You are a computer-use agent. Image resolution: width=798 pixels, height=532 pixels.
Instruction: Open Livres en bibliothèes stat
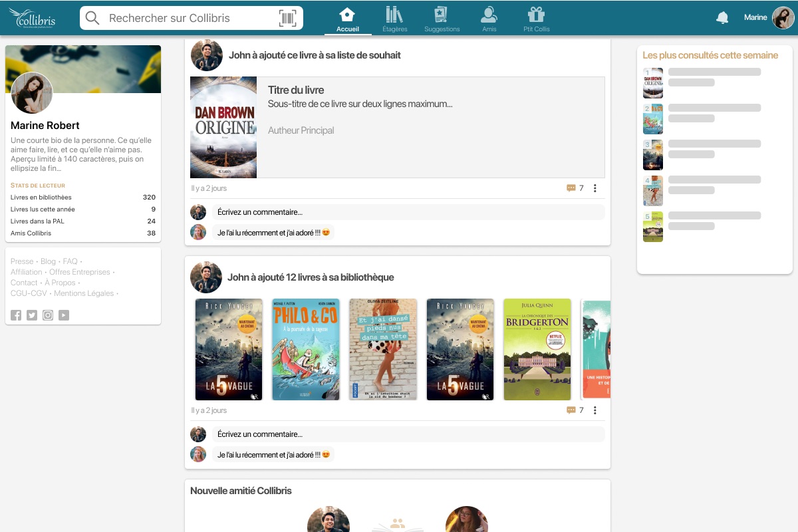83,198
